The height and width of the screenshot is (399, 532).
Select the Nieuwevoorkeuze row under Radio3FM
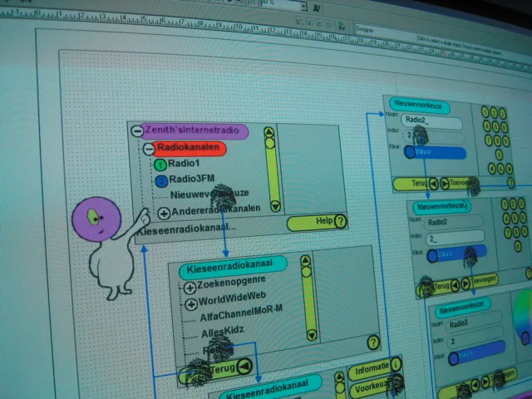(209, 195)
